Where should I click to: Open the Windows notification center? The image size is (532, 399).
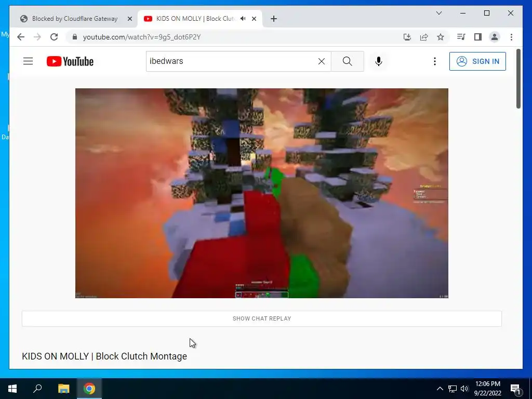pos(515,389)
